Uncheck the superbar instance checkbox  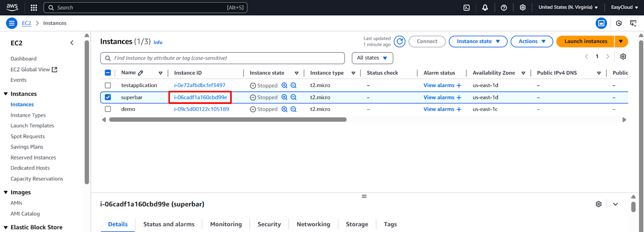(x=108, y=97)
